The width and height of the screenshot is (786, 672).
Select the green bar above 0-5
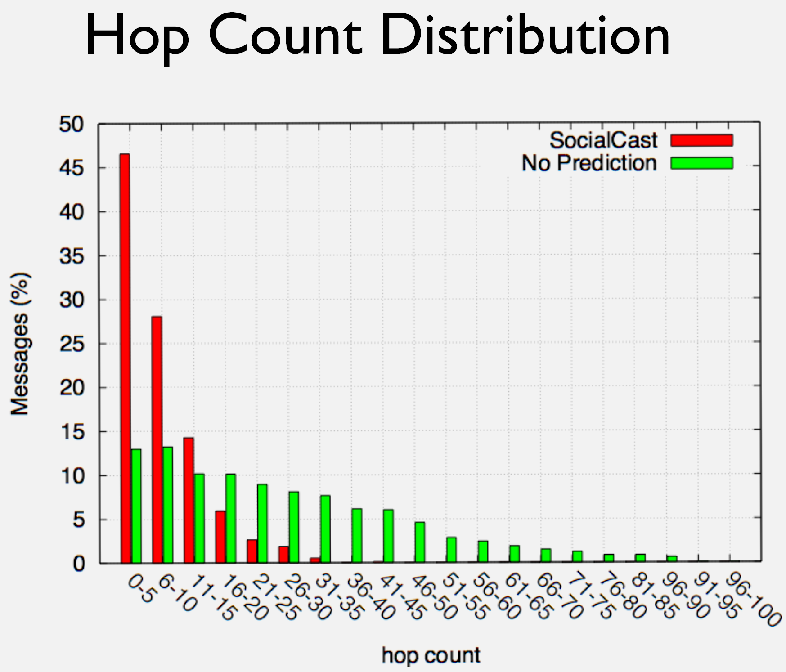tap(135, 504)
